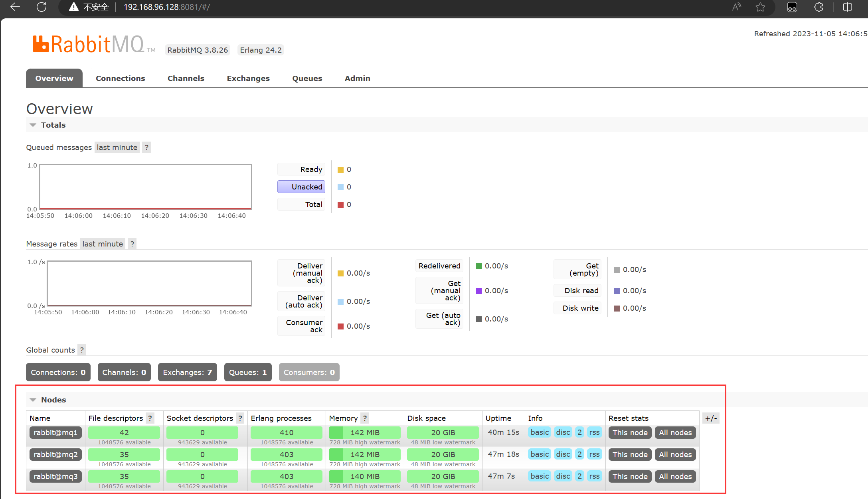Image resolution: width=868 pixels, height=499 pixels.
Task: Open Exchanges: 7 global count
Action: coord(188,372)
